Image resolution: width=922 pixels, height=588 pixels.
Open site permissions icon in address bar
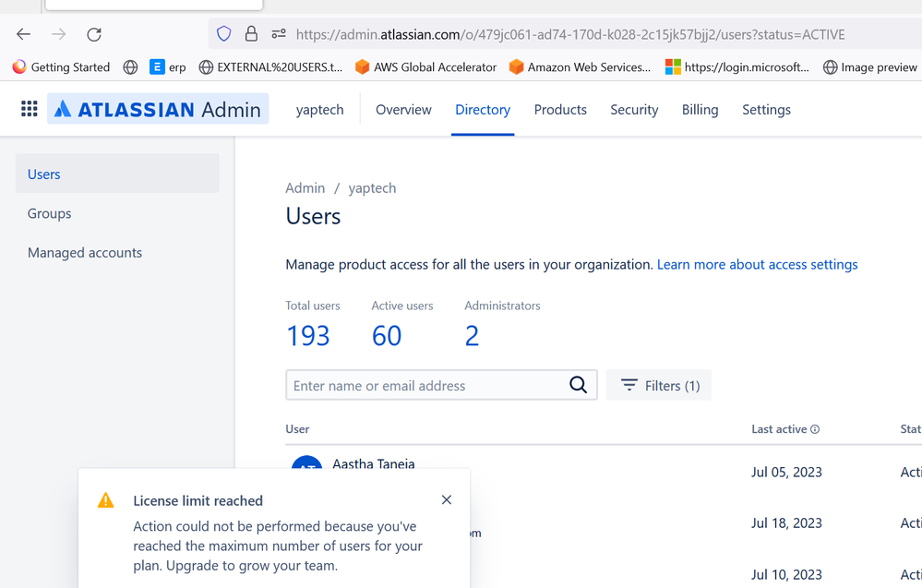tap(279, 33)
